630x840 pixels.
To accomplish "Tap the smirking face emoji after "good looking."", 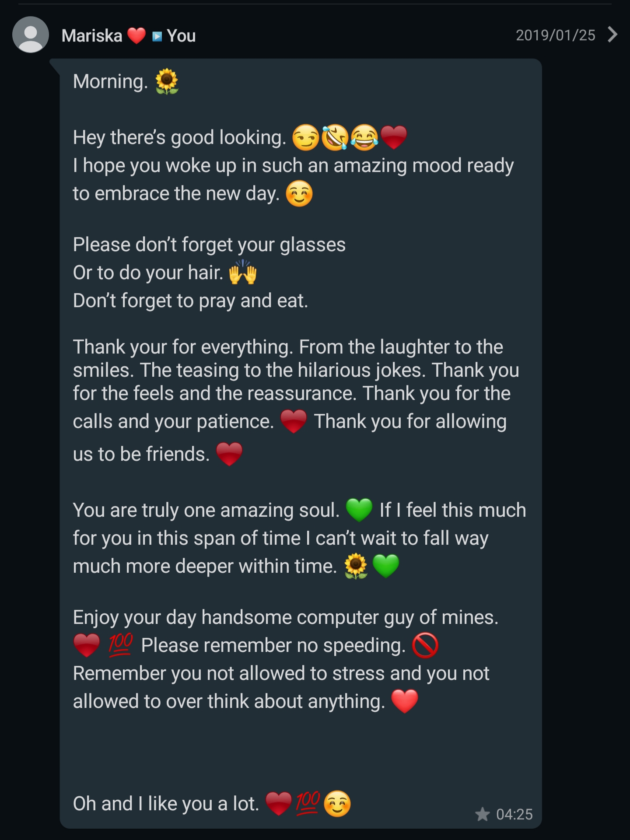I will coord(305,137).
